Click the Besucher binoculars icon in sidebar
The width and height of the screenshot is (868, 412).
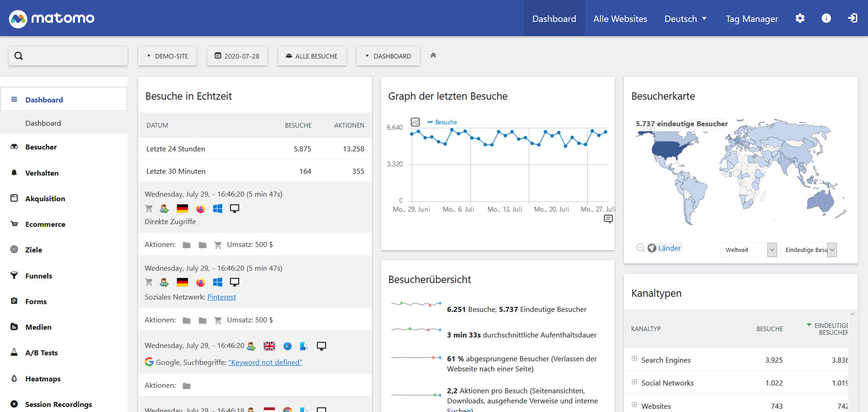[x=14, y=147]
